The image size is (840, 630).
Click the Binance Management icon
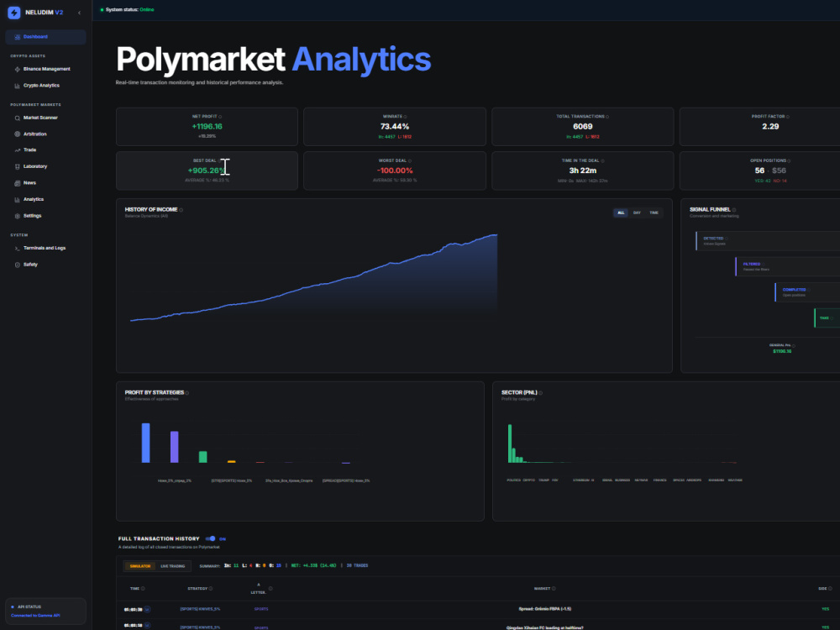click(17, 69)
